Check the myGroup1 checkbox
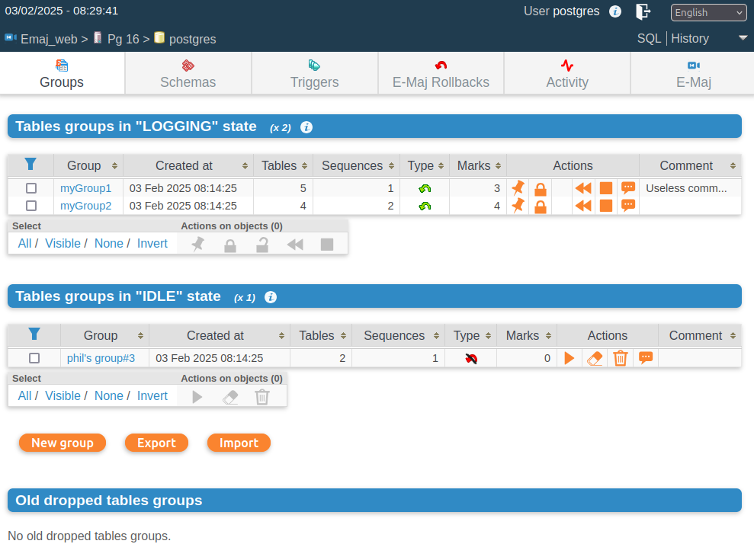Screen dimensions: 754x560 (x=31, y=188)
